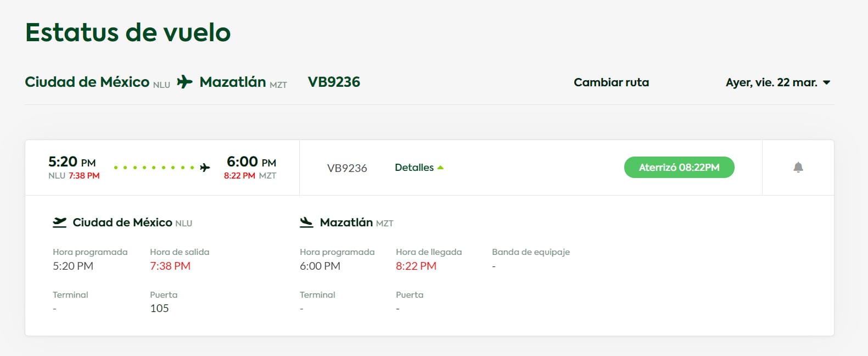Screen dimensions: 868x356
Task: Click the landing icon beside Mazatlán
Action: (306, 222)
